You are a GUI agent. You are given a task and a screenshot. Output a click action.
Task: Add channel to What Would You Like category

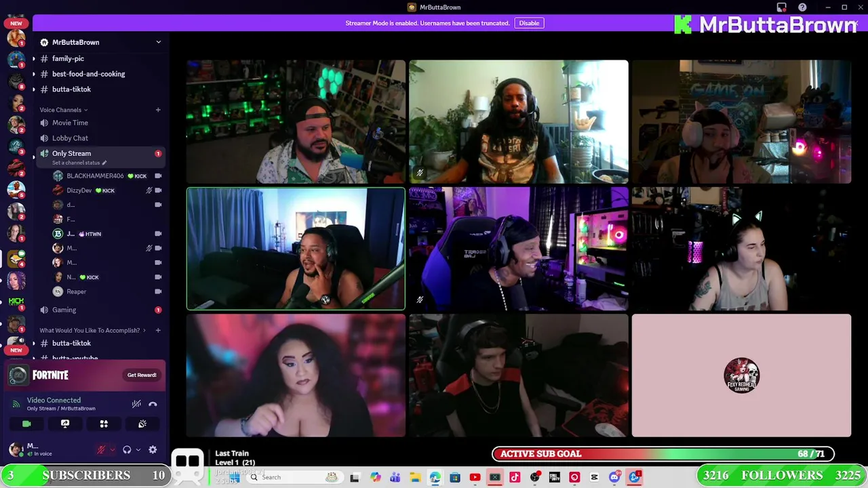[x=158, y=330]
